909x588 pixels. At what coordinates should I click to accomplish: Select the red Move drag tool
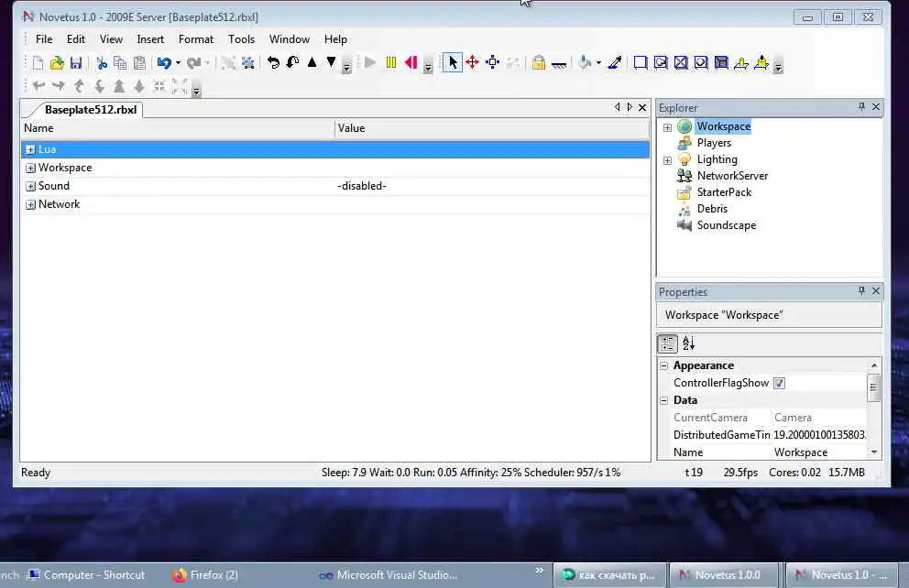pos(473,62)
